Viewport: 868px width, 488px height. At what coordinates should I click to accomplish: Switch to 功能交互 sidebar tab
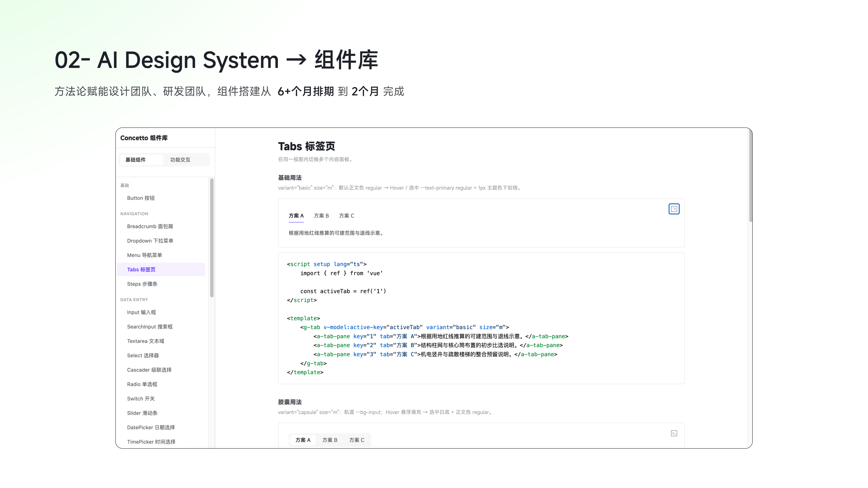click(180, 160)
